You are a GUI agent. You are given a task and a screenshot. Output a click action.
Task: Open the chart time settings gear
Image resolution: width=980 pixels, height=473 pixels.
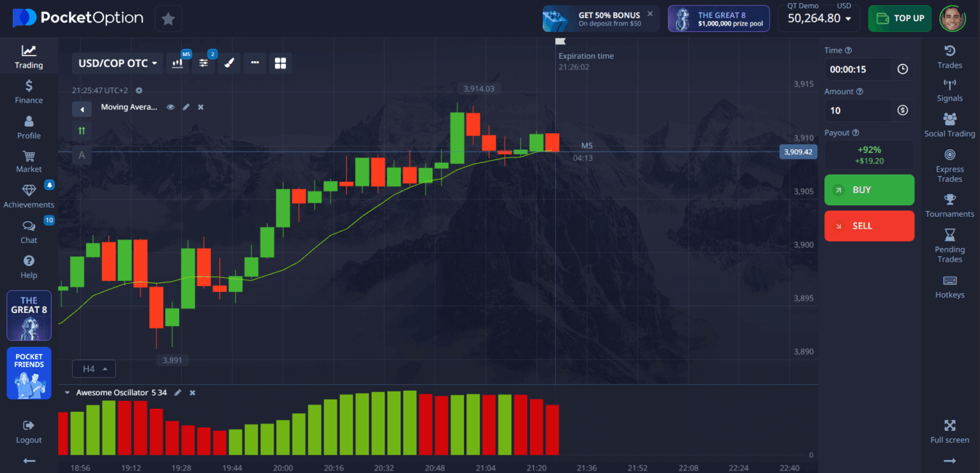coord(138,90)
